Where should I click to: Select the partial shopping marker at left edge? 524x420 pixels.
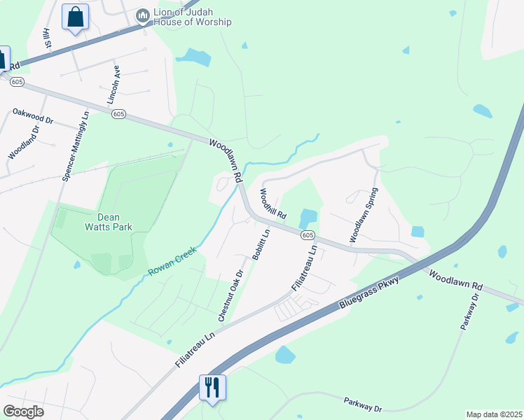[x=4, y=59]
